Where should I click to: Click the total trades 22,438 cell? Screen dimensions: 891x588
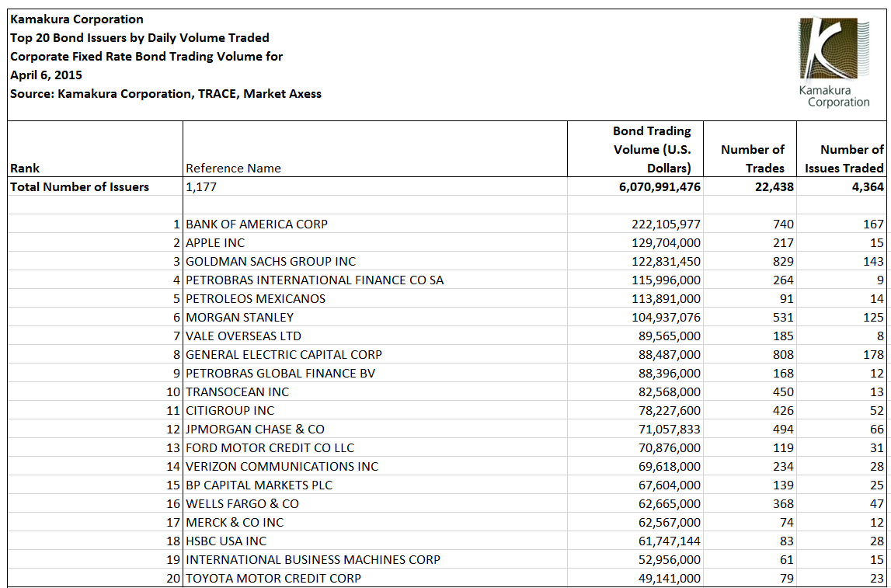click(750, 187)
